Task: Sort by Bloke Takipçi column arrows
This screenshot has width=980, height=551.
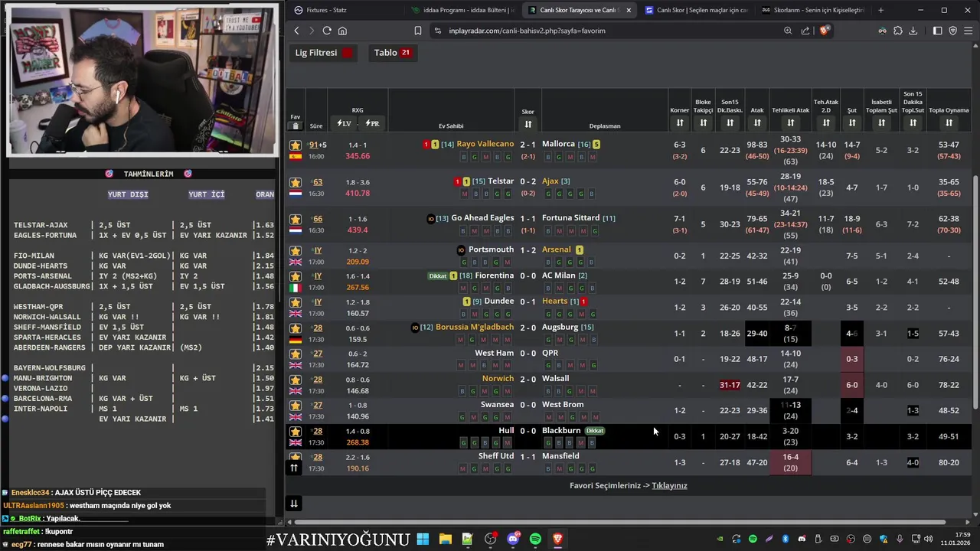Action: pyautogui.click(x=703, y=122)
